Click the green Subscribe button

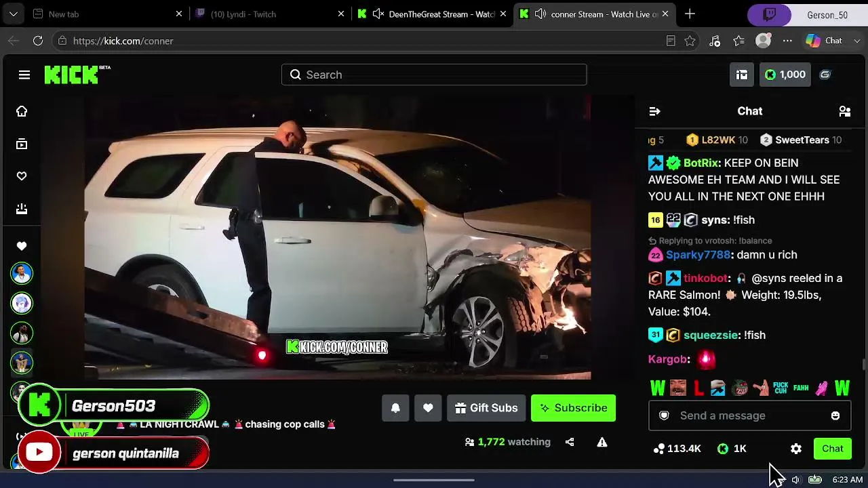[x=574, y=408]
